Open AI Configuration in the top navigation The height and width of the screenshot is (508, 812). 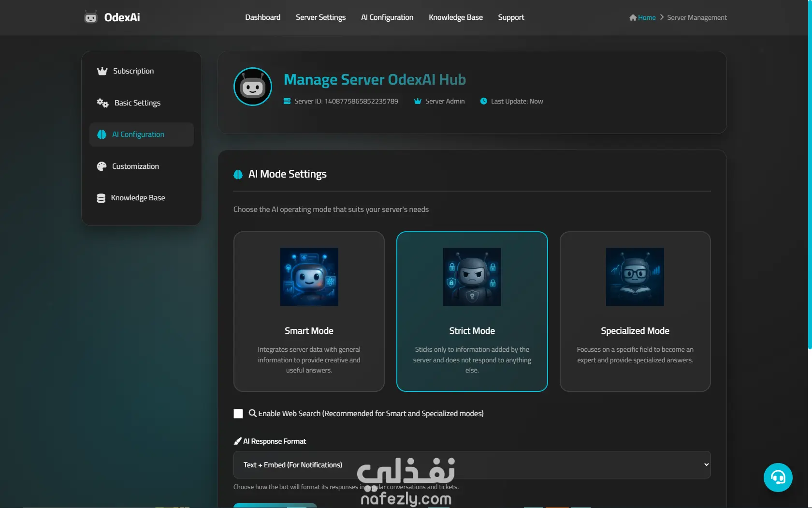click(387, 17)
